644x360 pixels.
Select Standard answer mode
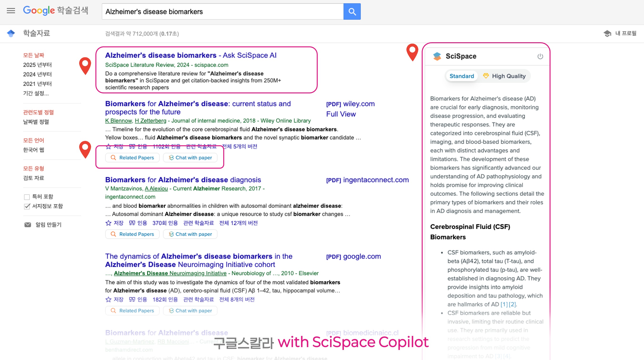click(462, 76)
